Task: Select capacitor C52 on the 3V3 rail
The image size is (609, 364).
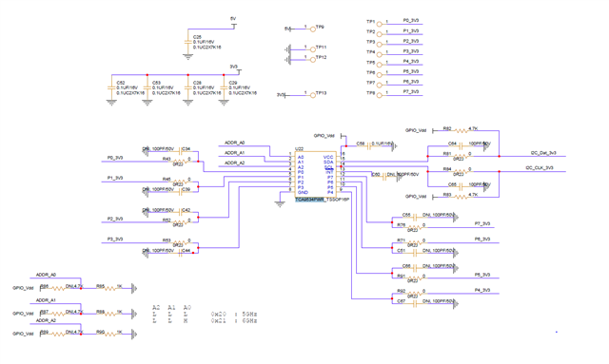Action: tap(111, 87)
